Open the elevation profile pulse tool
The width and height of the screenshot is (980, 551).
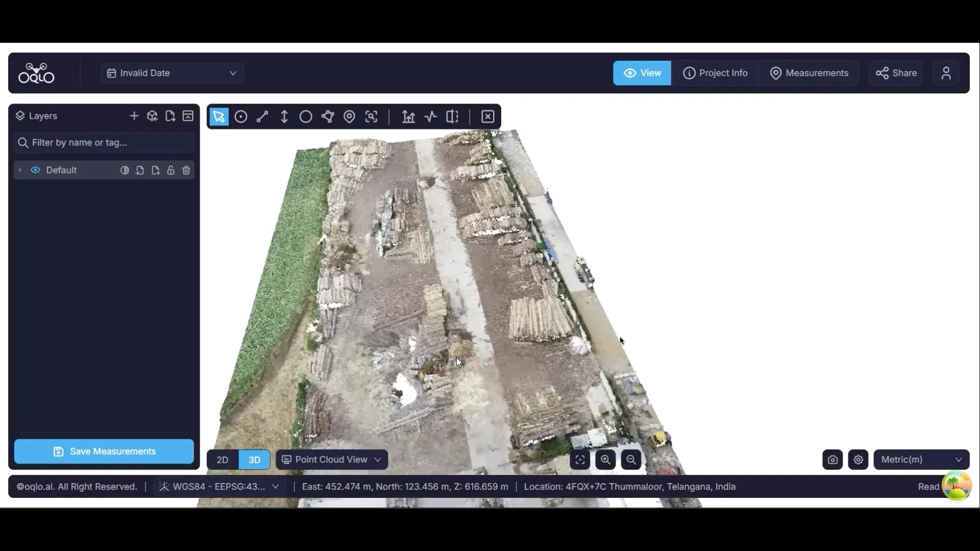click(x=430, y=117)
